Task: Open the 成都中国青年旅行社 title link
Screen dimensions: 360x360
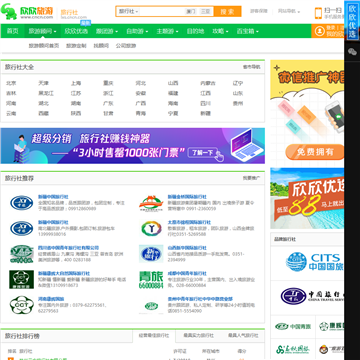Action: 187,273
